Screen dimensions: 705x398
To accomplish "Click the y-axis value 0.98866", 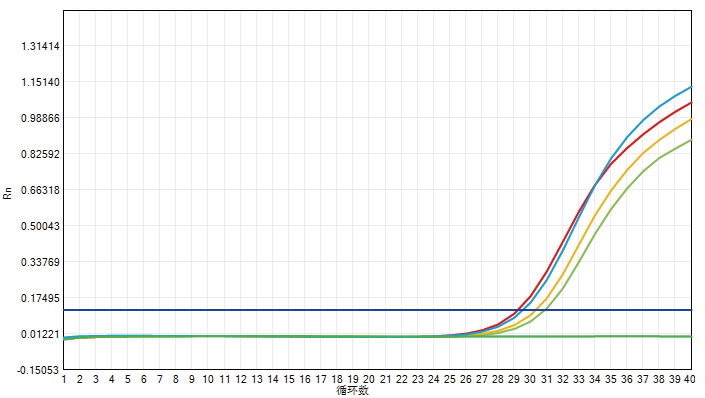I will [x=40, y=118].
